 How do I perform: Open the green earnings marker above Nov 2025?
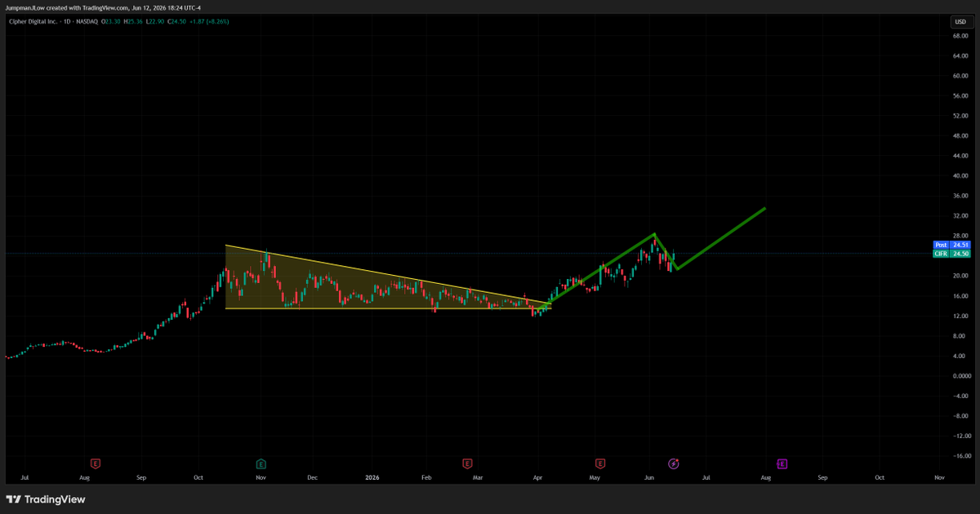click(261, 463)
